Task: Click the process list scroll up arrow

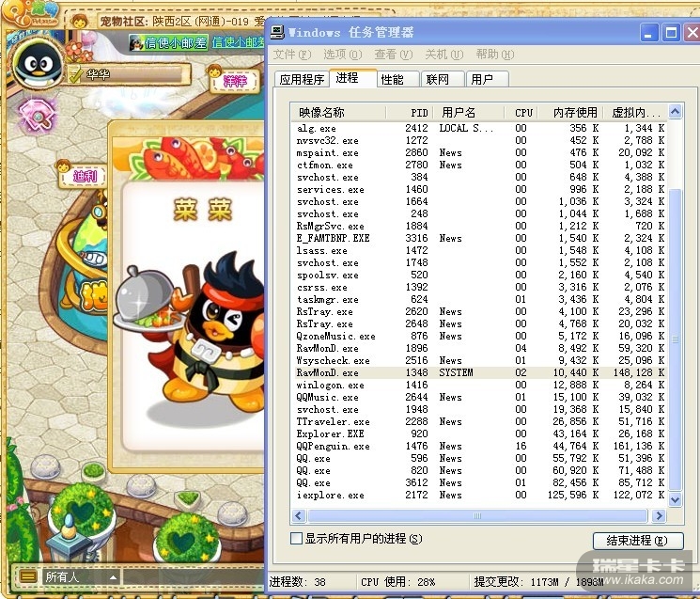Action: click(x=675, y=111)
